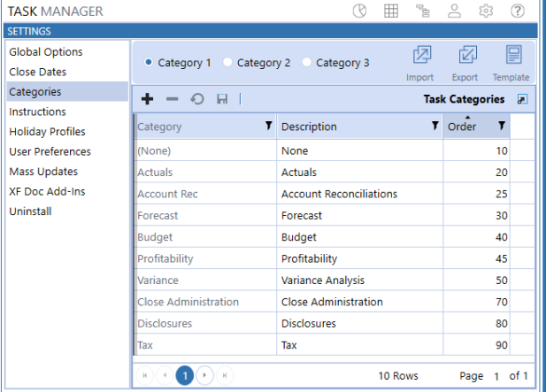Open Holiday Profiles settings
Viewport: 546px width, 392px height.
pyautogui.click(x=67, y=132)
